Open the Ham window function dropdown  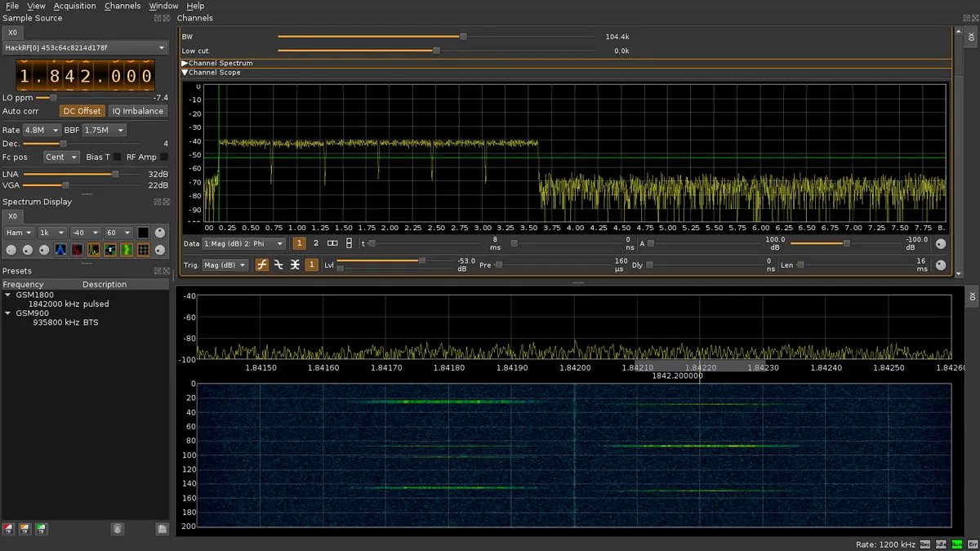coord(18,233)
